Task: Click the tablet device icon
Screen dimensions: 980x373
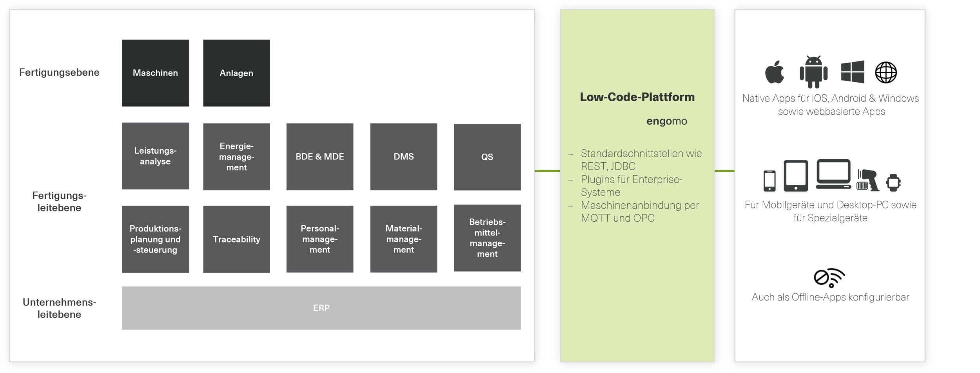Action: 796,176
